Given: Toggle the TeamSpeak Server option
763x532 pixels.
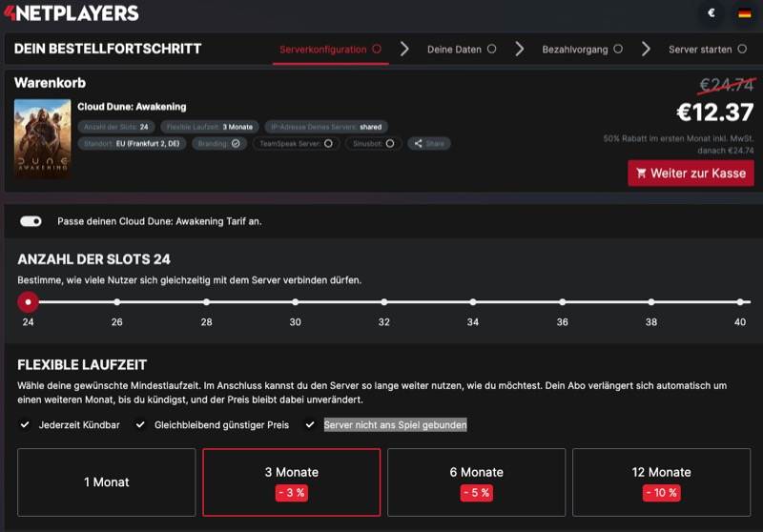Looking at the screenshot, I should [296, 143].
